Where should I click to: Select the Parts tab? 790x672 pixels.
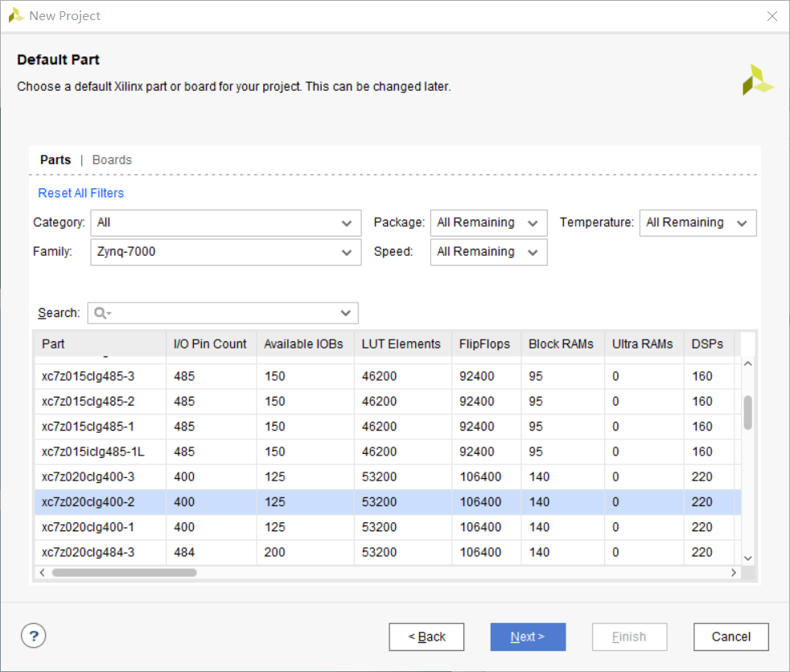coord(56,160)
